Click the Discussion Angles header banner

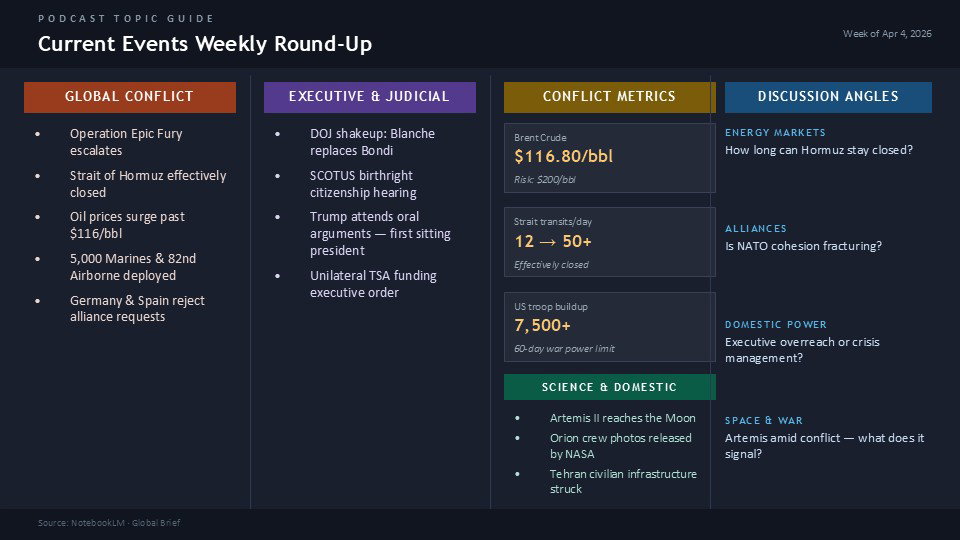[x=828, y=97]
